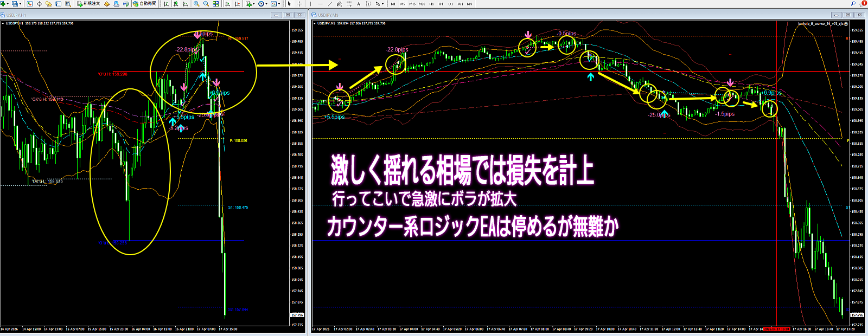868x336 pixels.
Task: Toggle chart auto scroll
Action: [227, 4]
